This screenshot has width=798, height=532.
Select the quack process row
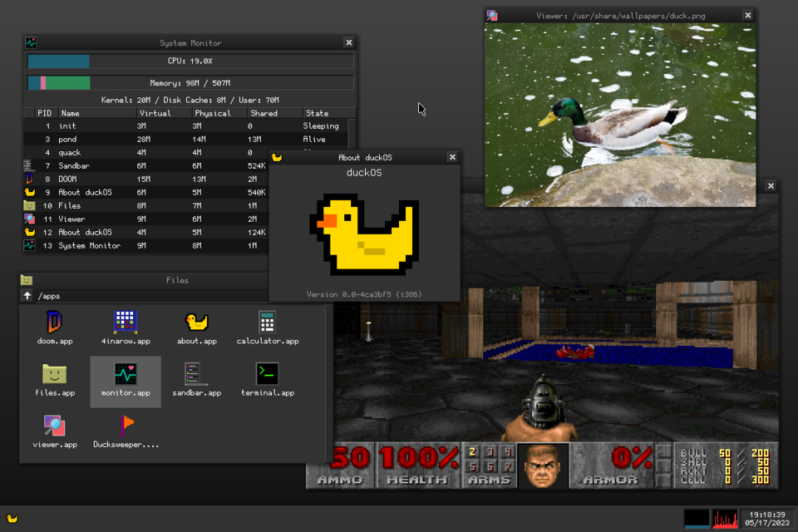[x=146, y=153]
